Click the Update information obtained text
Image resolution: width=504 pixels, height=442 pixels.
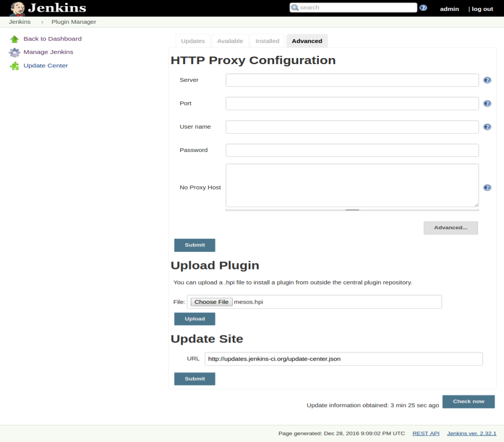point(373,406)
